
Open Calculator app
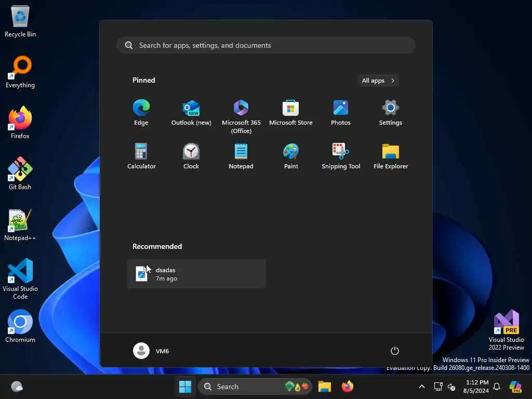141,156
